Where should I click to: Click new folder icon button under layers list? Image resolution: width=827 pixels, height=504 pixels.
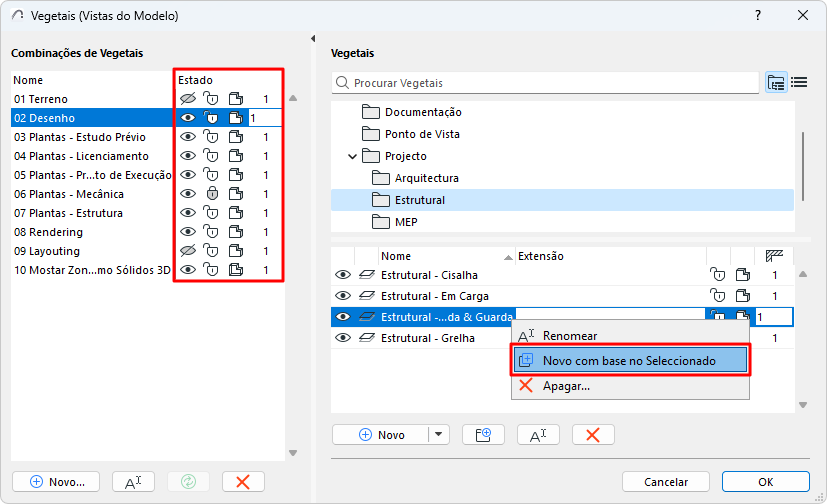484,434
